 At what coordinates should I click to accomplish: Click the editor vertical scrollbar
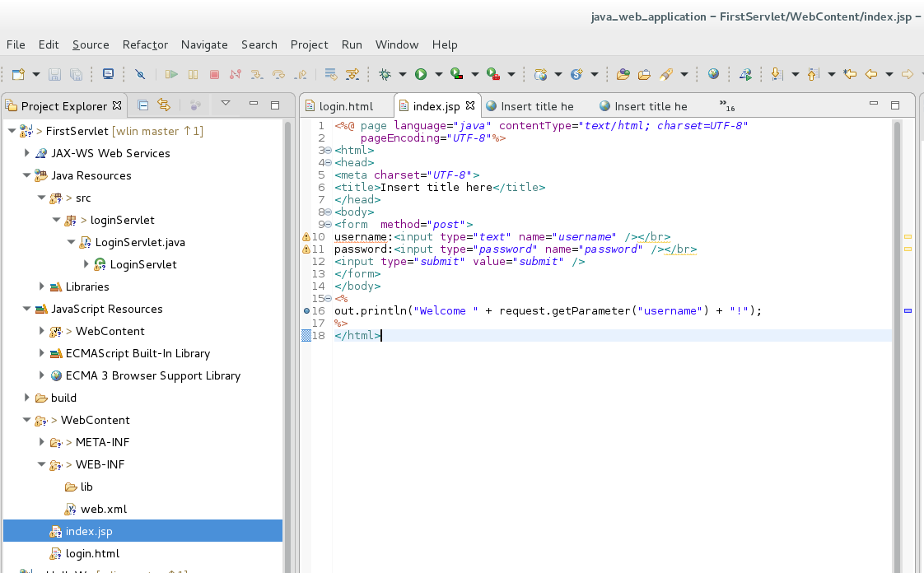click(x=897, y=347)
